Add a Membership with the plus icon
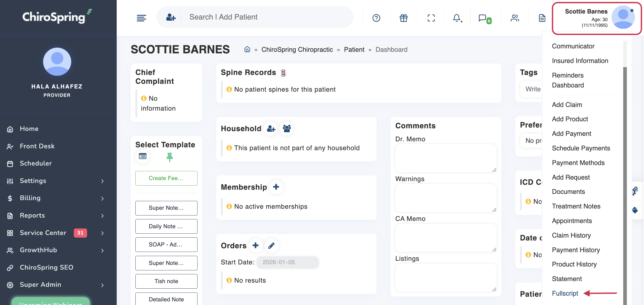644x305 pixels. (276, 187)
